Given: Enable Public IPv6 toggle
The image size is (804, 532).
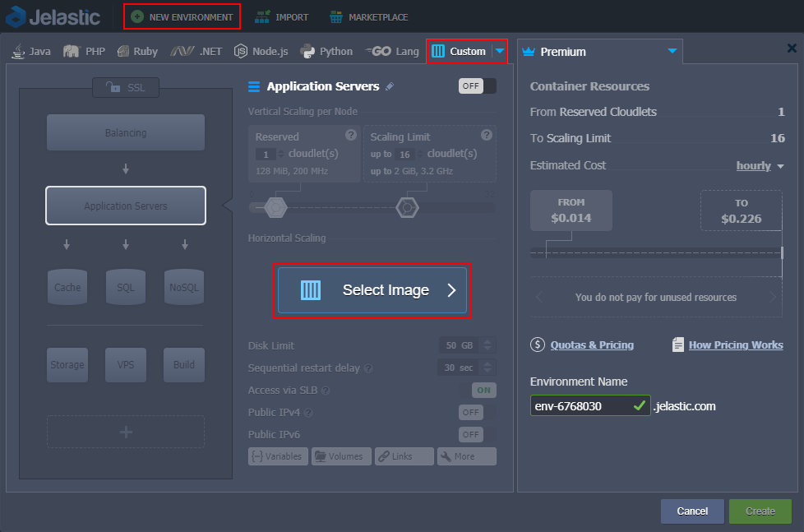Looking at the screenshot, I should 477,434.
